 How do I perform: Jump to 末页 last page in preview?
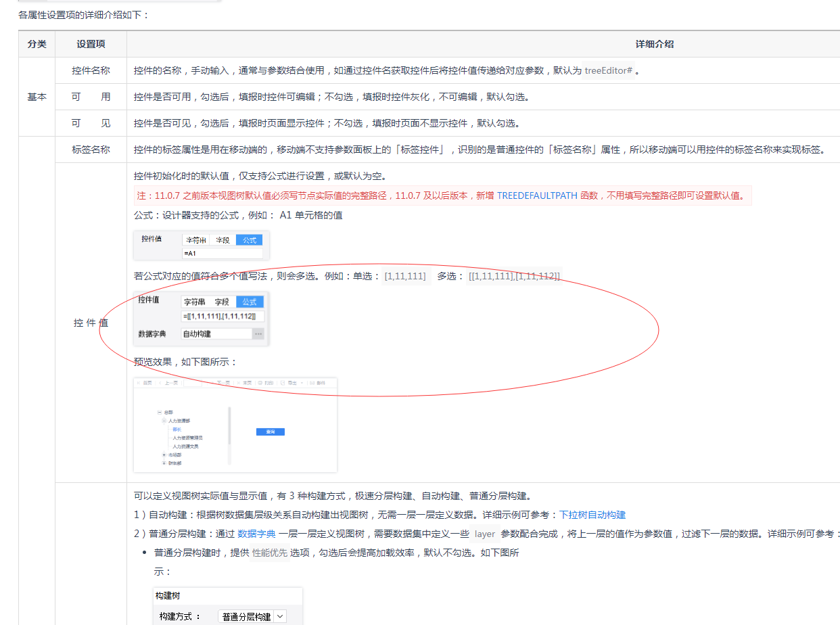click(x=247, y=383)
